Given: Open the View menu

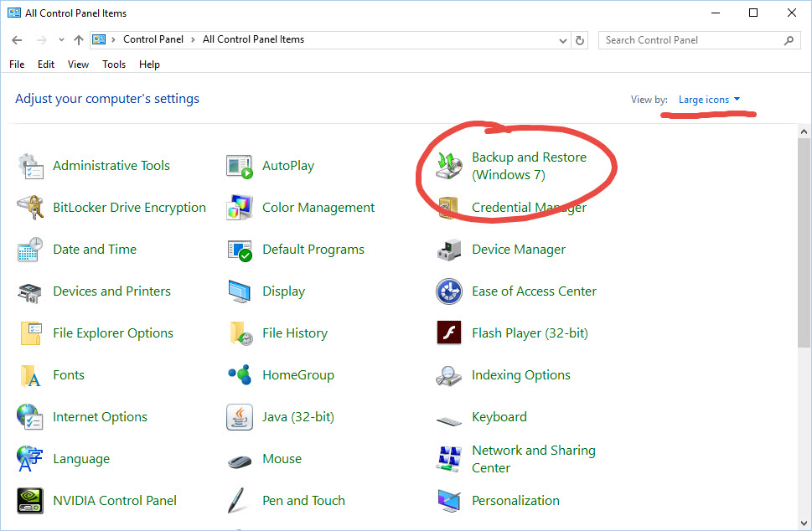Looking at the screenshot, I should point(78,64).
